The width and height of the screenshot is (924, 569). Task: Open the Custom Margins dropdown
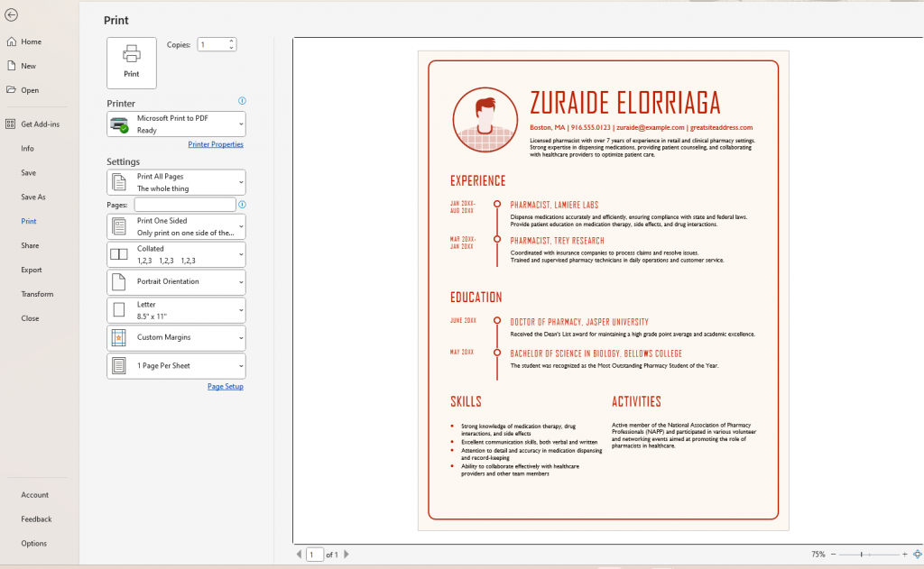[176, 338]
